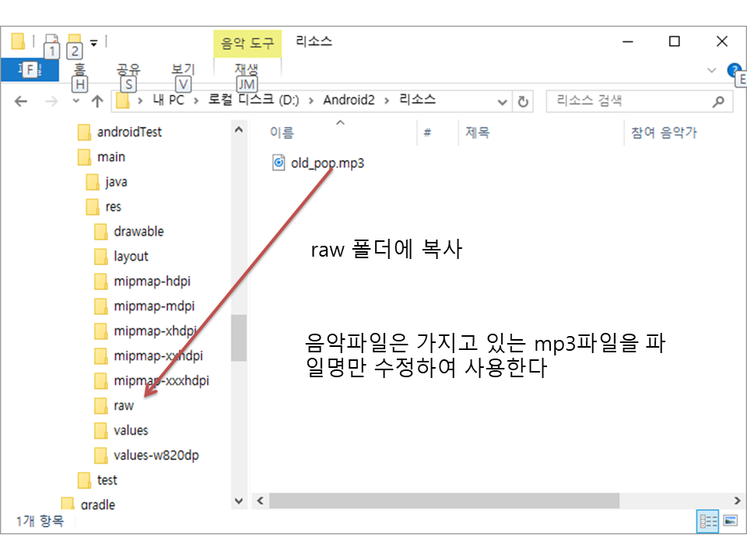Click the old_pop.mp3 file icon
Screen dimensions: 747x560
279,163
